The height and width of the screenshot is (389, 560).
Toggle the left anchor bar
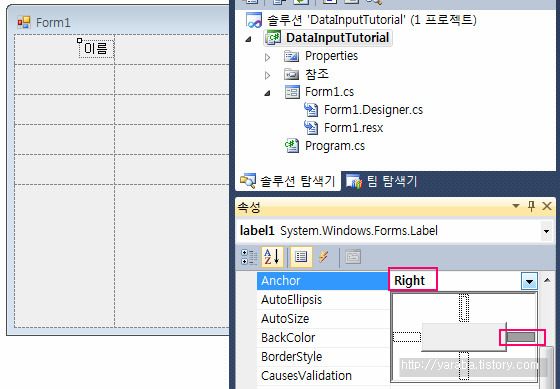coord(407,337)
